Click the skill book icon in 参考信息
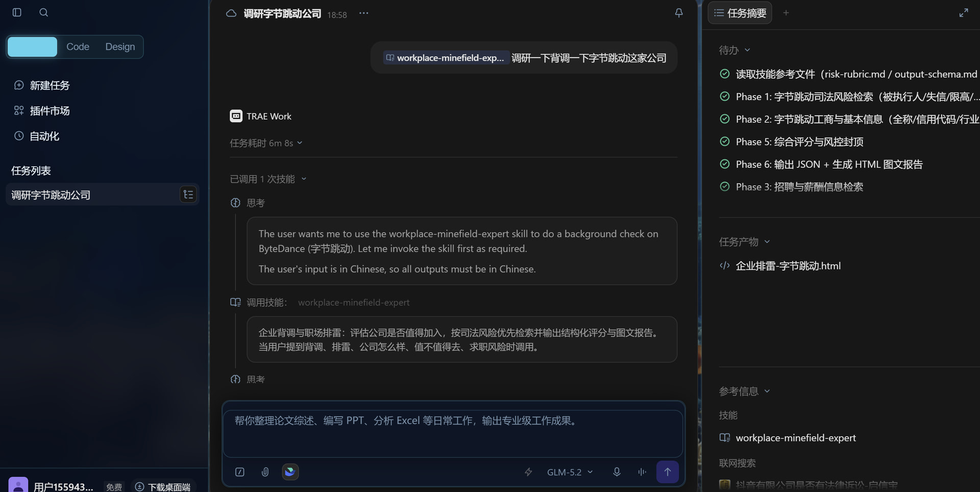 coord(725,437)
